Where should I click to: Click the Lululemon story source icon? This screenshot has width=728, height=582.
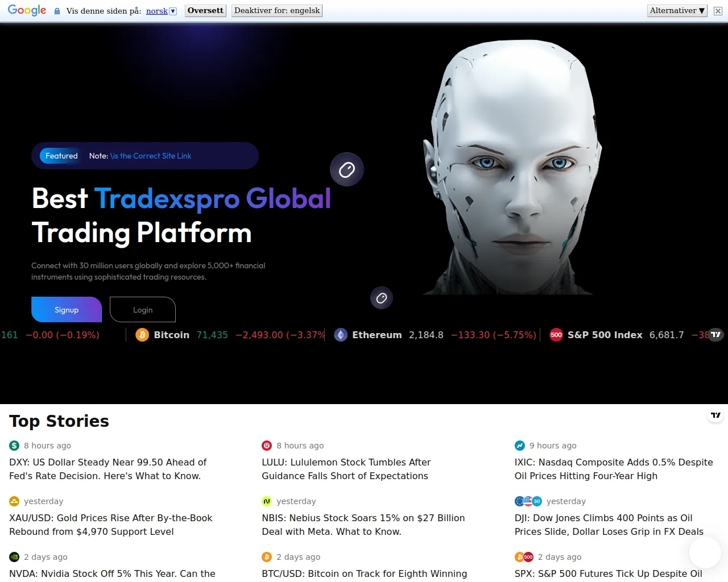[267, 446]
